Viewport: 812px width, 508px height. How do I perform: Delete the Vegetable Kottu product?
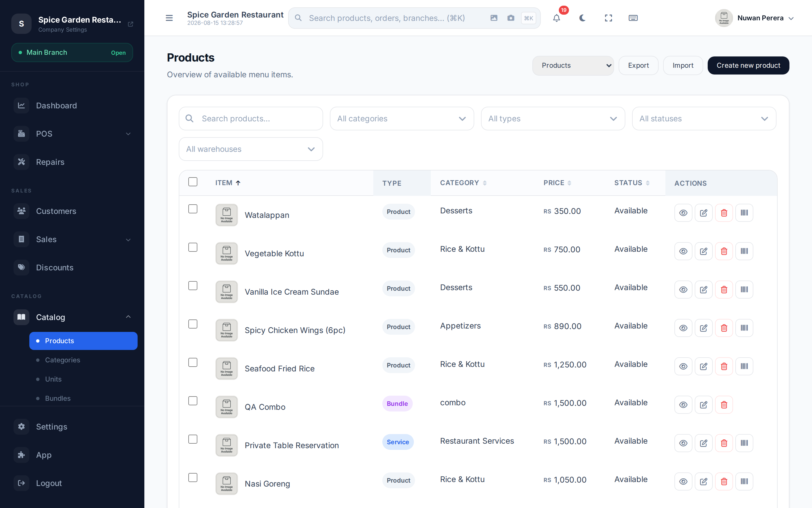[724, 251]
